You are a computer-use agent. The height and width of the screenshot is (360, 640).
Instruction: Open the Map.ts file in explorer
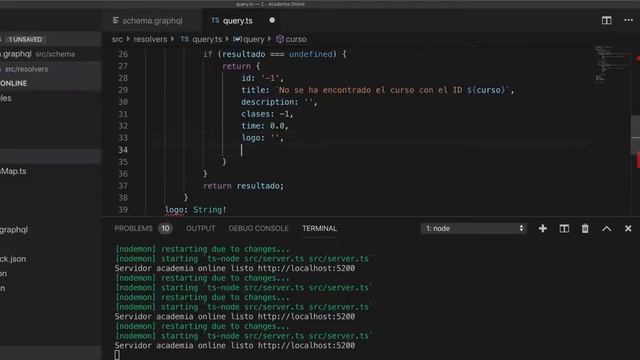tap(13, 171)
